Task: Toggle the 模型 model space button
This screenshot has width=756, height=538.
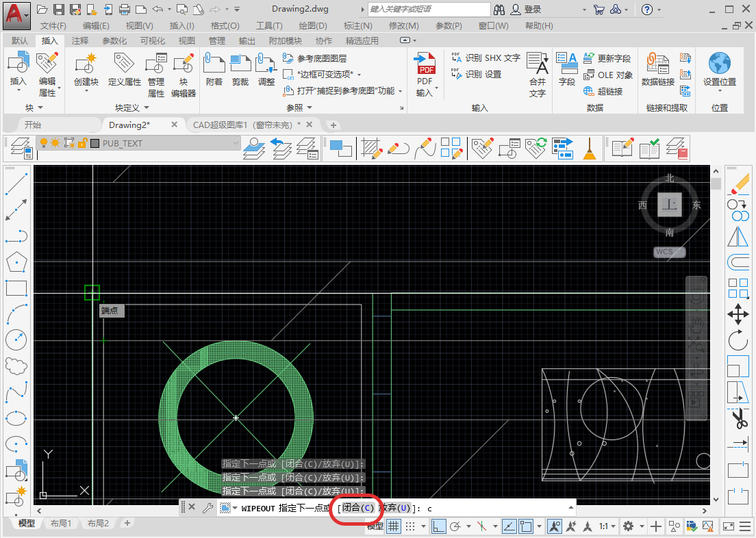Action: (375, 526)
